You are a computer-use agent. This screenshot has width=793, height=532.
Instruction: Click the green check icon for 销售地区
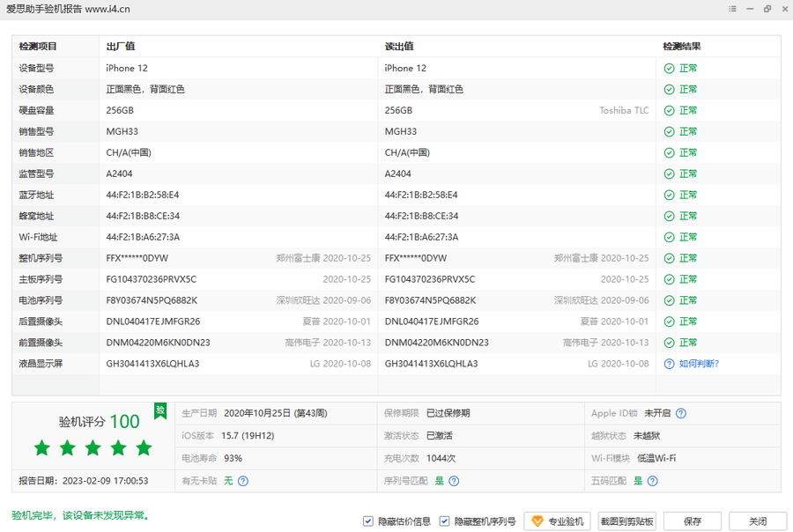[x=669, y=152]
